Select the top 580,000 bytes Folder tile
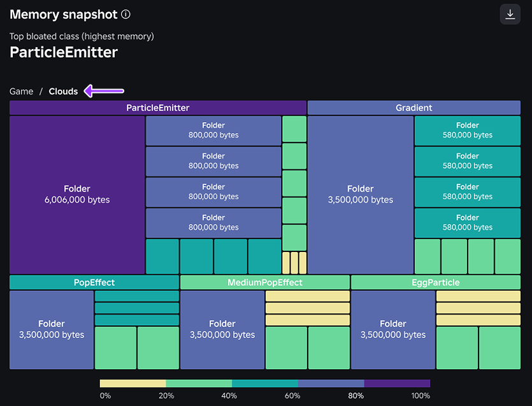The image size is (532, 406). (468, 130)
